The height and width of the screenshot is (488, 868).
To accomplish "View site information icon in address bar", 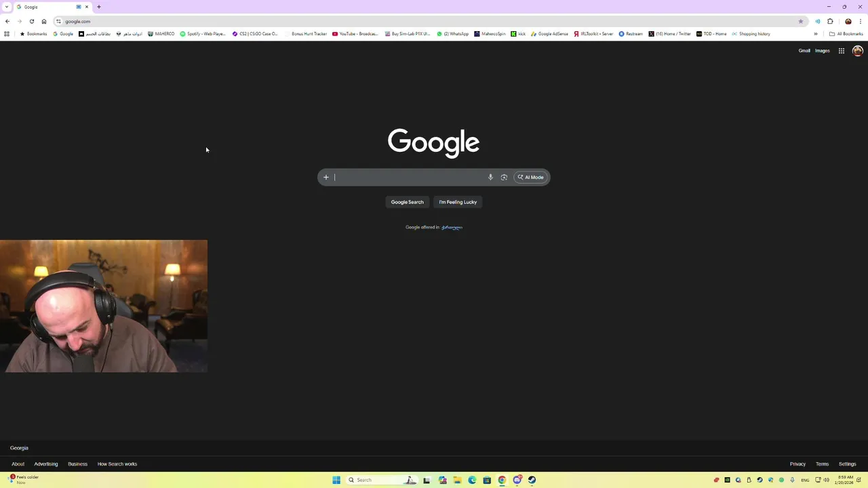I will point(59,22).
